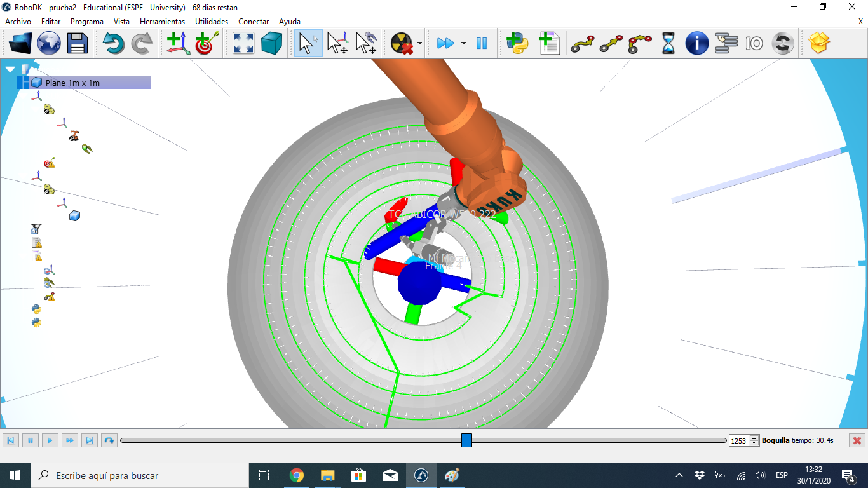Click the Add new target icon

coord(207,43)
